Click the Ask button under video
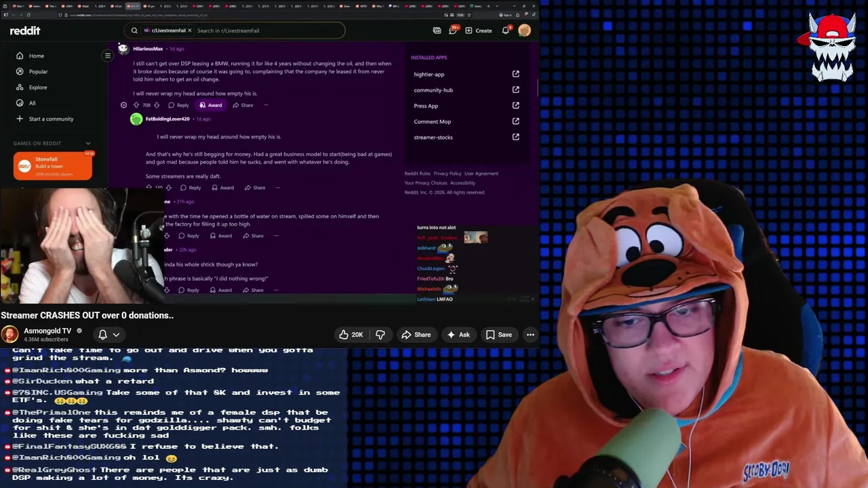868x488 pixels. (458, 334)
